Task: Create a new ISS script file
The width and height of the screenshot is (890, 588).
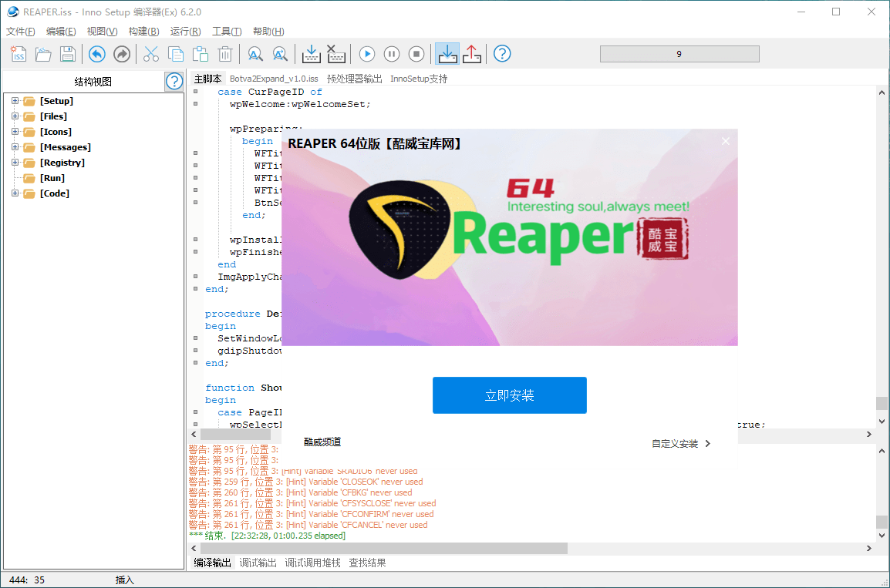Action: (x=19, y=54)
